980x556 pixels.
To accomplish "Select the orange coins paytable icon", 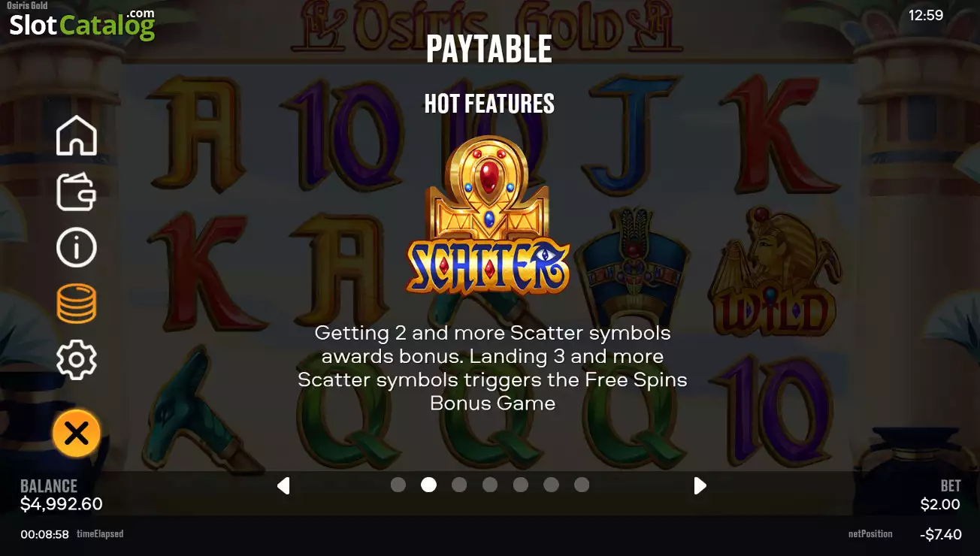I will [77, 304].
